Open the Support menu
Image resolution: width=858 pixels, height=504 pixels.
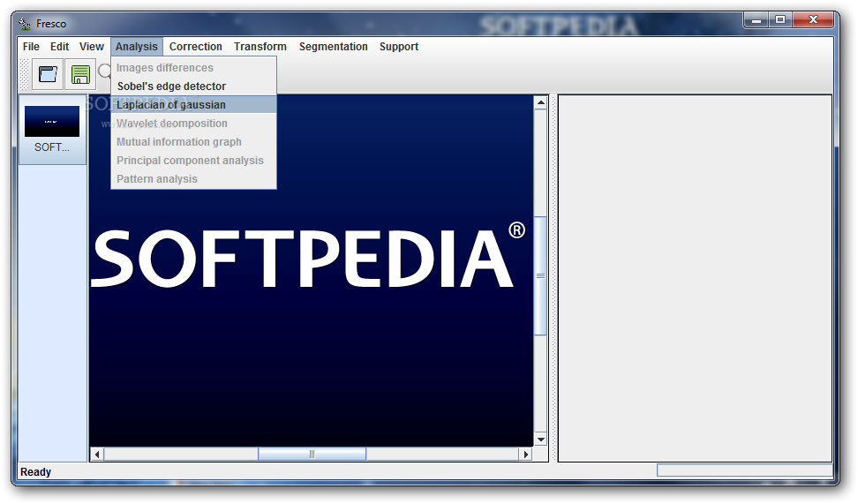click(x=399, y=47)
